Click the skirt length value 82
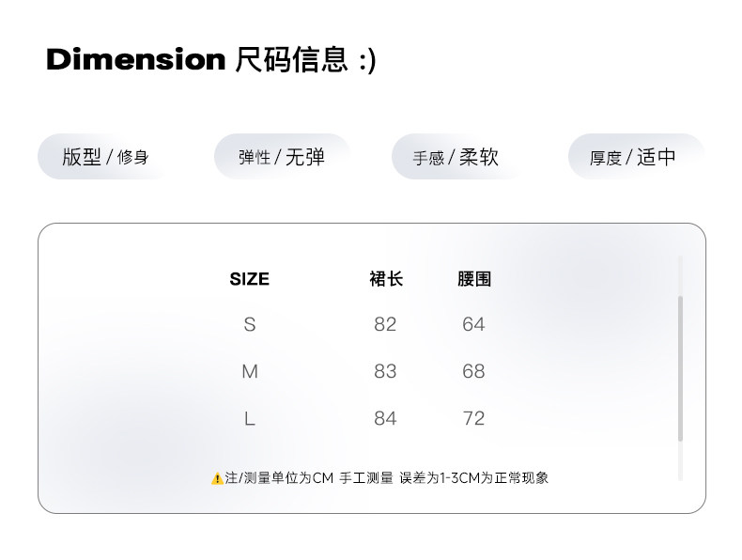This screenshot has height=560, width=742. [x=385, y=324]
